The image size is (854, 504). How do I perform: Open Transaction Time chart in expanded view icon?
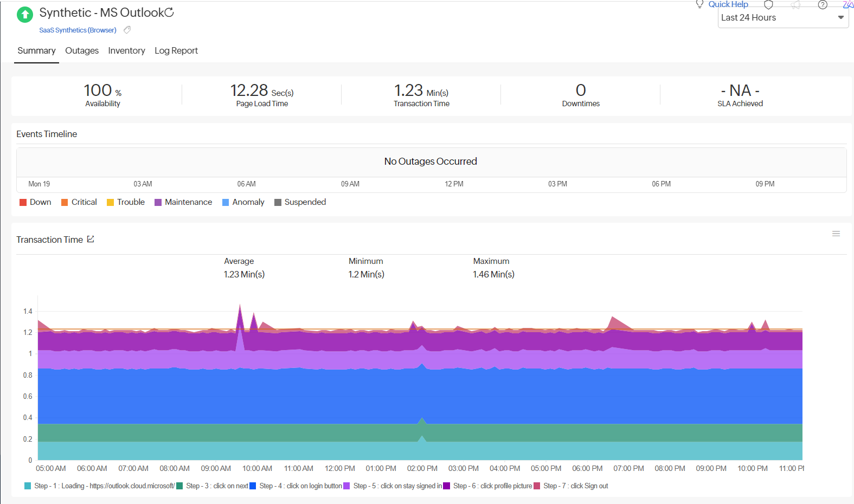coord(91,239)
